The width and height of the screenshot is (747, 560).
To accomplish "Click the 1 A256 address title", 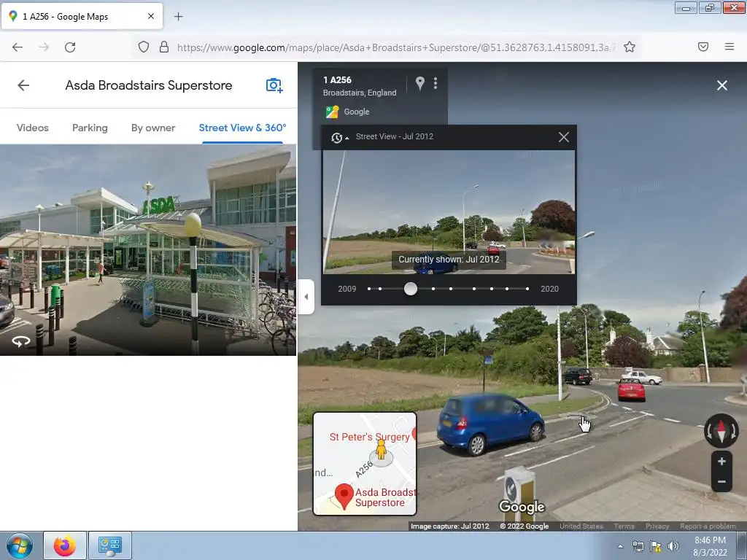I will [337, 80].
